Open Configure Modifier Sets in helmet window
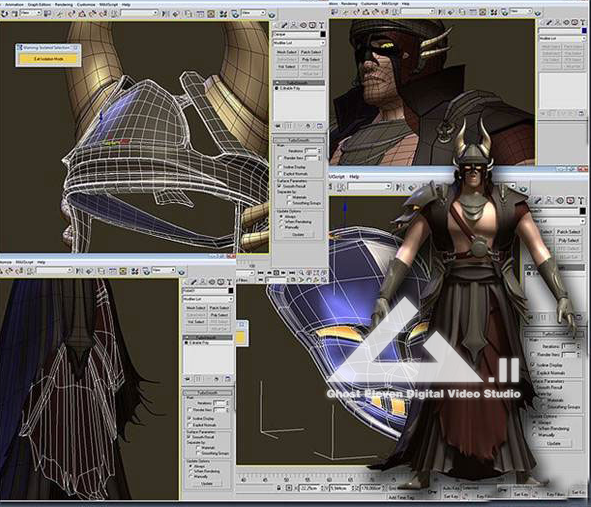The image size is (591, 507). pyautogui.click(x=320, y=126)
